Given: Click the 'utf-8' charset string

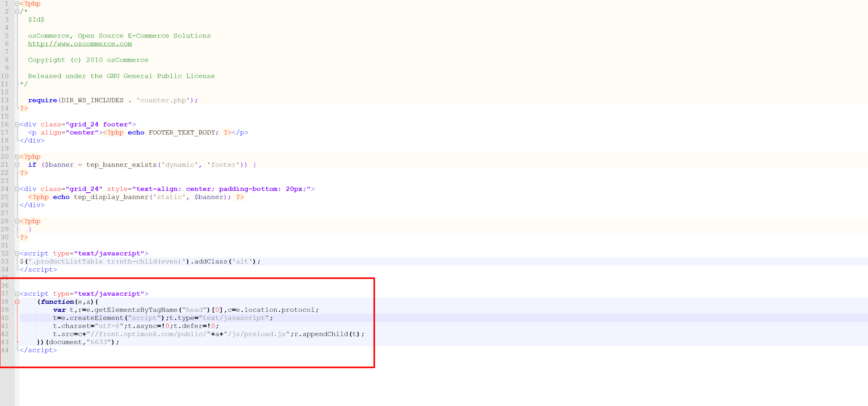Looking at the screenshot, I should point(109,326).
